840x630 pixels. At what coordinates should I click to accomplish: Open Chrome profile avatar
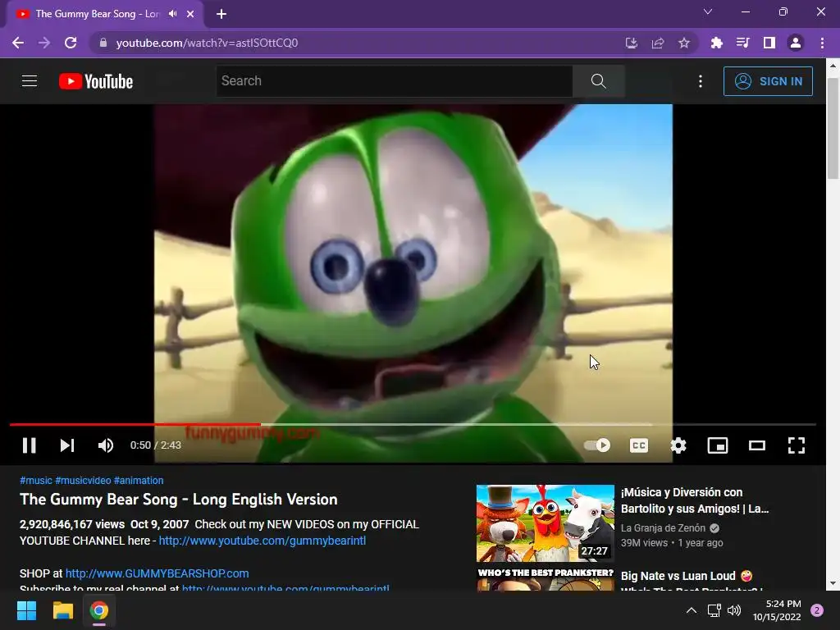tap(796, 43)
